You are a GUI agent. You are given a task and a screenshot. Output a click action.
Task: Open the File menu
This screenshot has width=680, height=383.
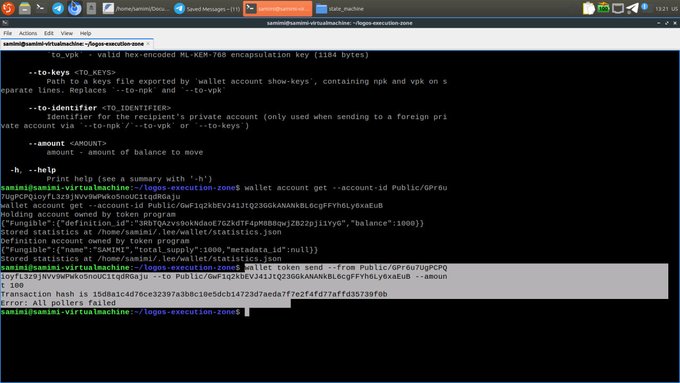click(x=8, y=33)
